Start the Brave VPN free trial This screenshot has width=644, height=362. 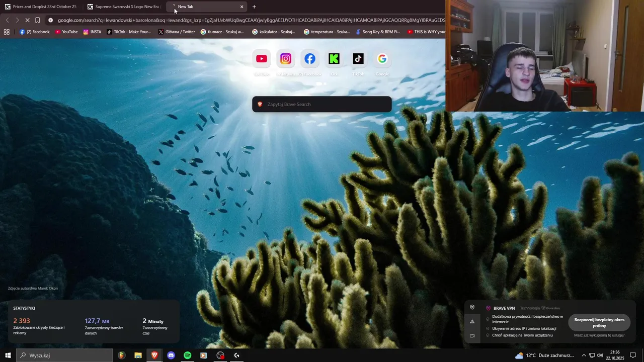point(599,323)
